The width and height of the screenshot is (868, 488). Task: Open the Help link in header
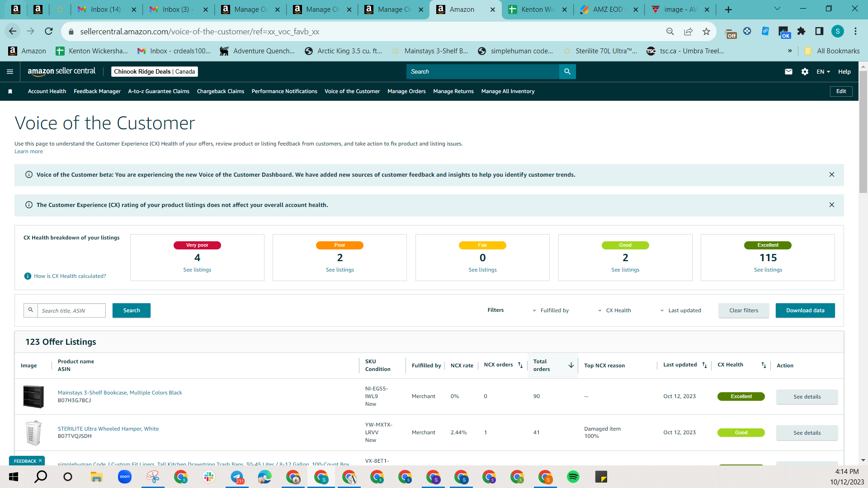844,72
